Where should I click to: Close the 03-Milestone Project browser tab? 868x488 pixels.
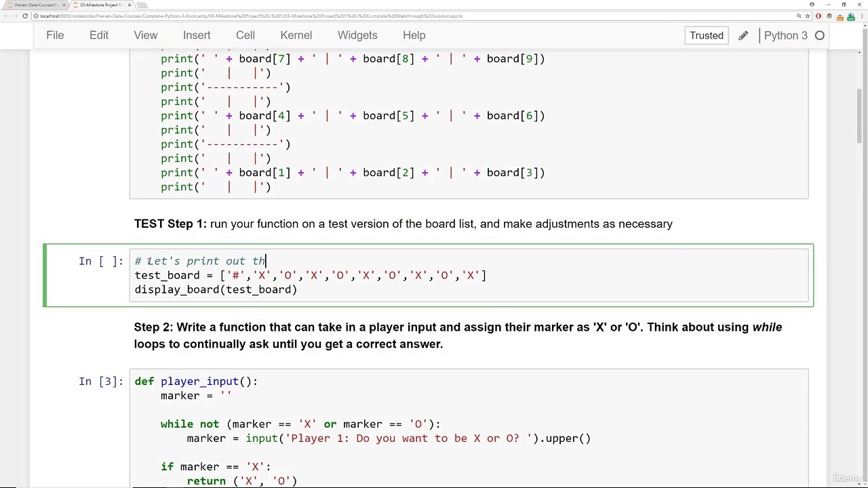pyautogui.click(x=129, y=5)
